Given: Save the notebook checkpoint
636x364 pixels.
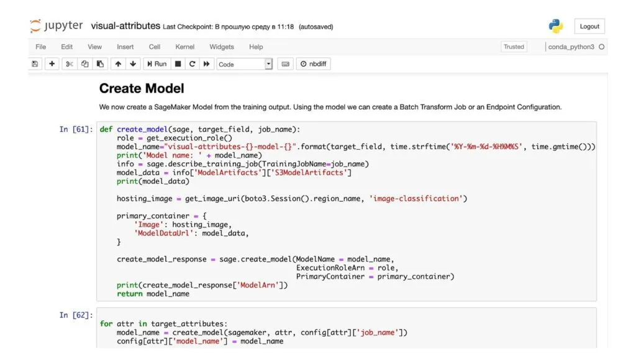Looking at the screenshot, I should [x=34, y=63].
